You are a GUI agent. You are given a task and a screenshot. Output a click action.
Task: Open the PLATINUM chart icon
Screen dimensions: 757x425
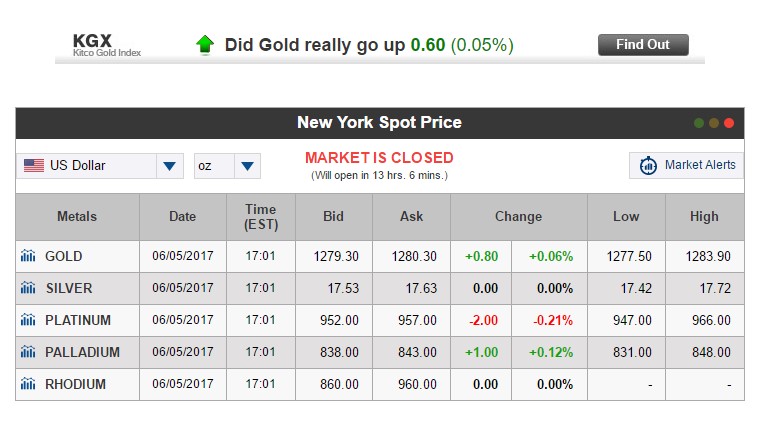click(28, 320)
